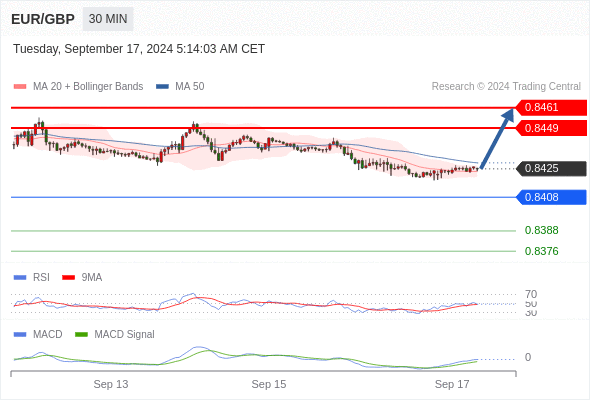
Task: Select the 0.8425 current price tag
Action: (x=551, y=168)
